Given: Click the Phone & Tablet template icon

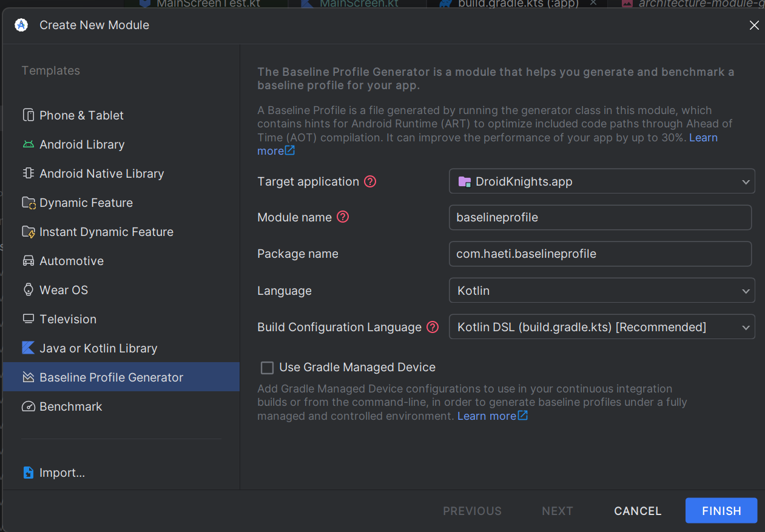Looking at the screenshot, I should click(x=28, y=115).
